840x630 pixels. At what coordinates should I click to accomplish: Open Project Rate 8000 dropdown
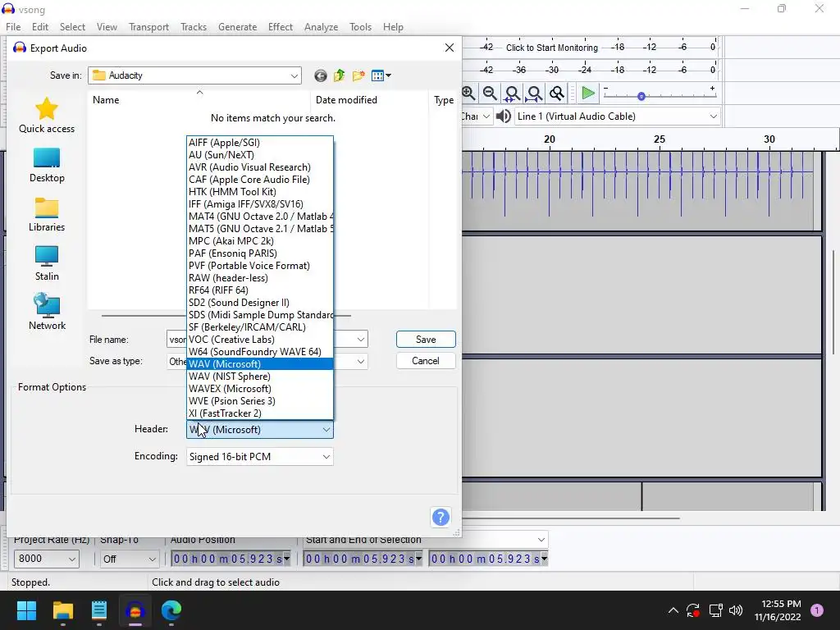point(46,559)
